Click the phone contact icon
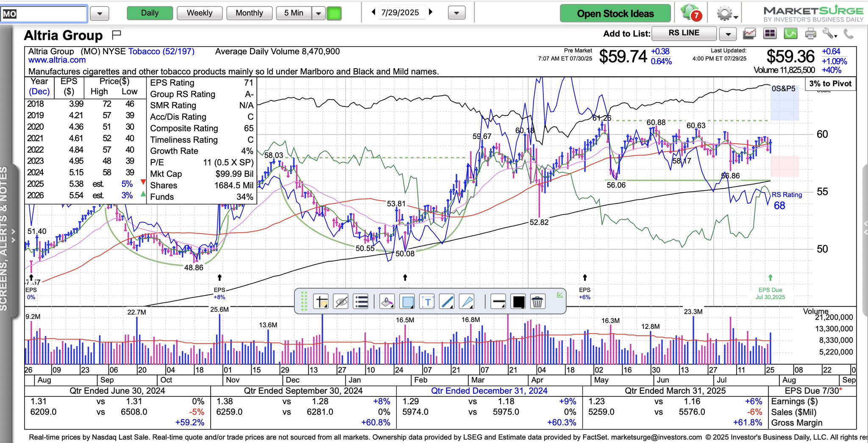This screenshot has height=443, width=868. 849,33
